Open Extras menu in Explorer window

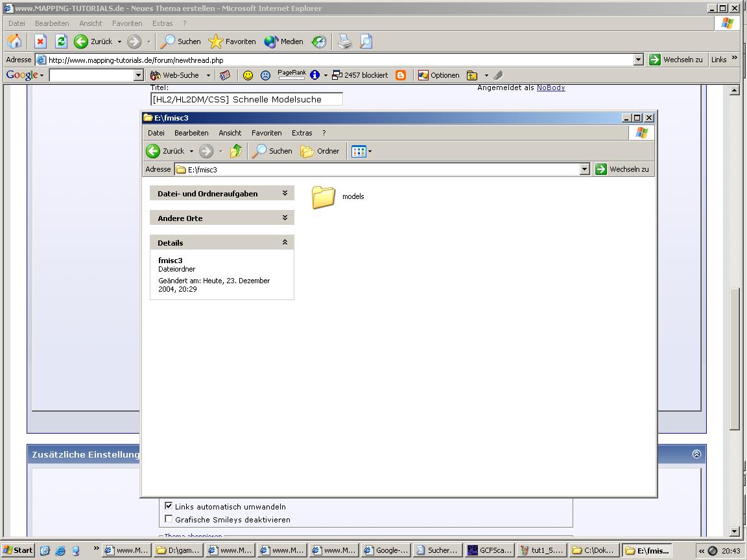click(x=302, y=133)
